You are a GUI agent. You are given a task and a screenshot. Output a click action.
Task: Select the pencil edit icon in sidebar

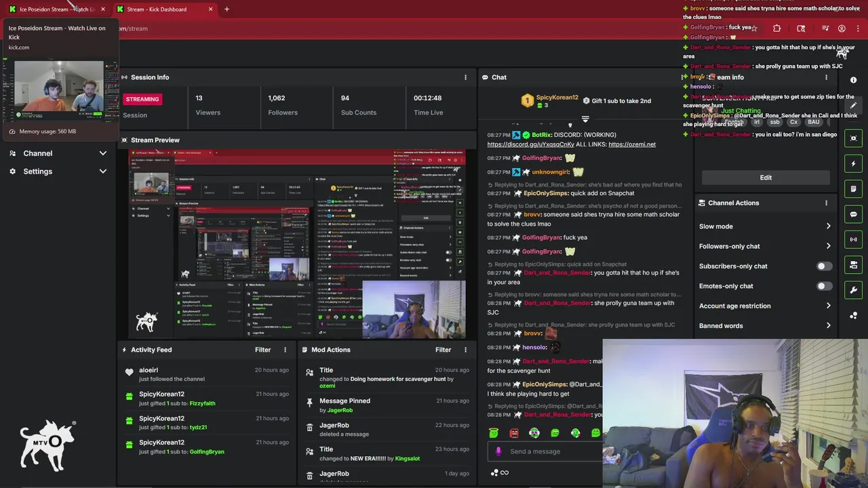point(853,106)
